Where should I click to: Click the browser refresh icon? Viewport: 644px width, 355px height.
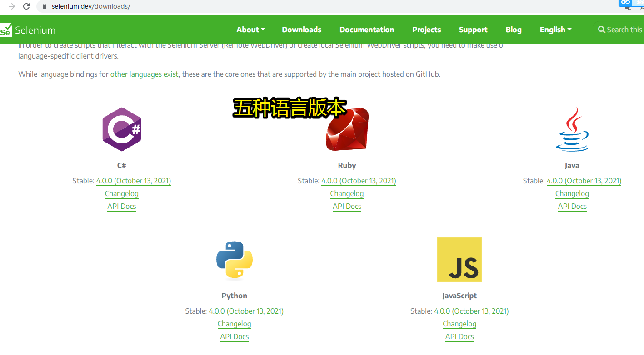pyautogui.click(x=27, y=7)
